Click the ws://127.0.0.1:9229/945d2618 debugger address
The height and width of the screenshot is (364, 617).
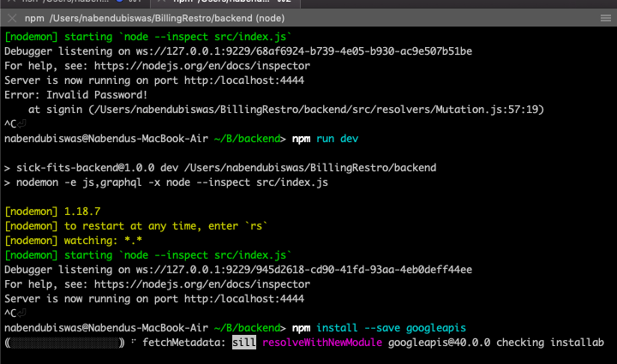point(303,269)
